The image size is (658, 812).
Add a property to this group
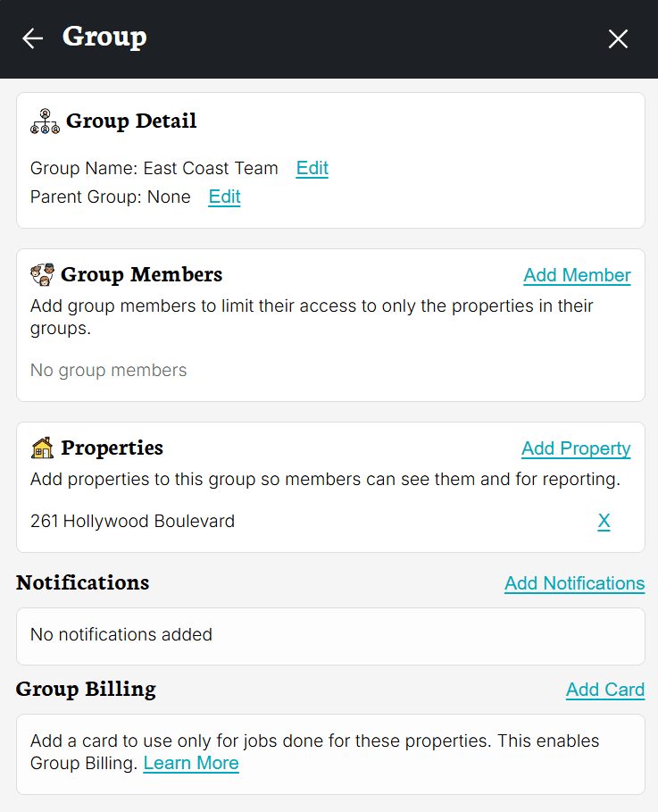pos(575,448)
